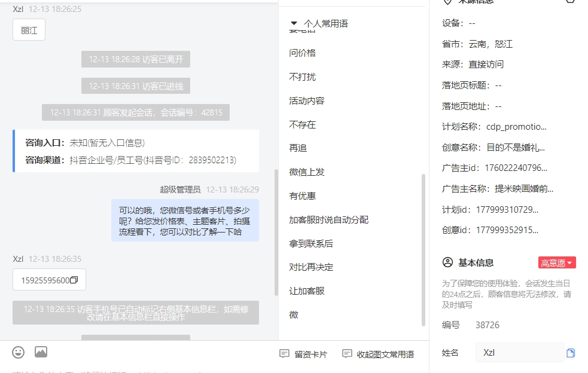Image resolution: width=588 pixels, height=373 pixels.
Task: Click the 咨询渠道 抖音企业号 info line
Action: coord(130,160)
